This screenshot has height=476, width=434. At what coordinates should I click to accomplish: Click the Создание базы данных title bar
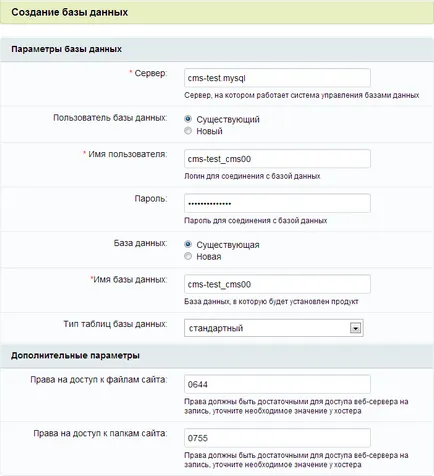point(217,12)
